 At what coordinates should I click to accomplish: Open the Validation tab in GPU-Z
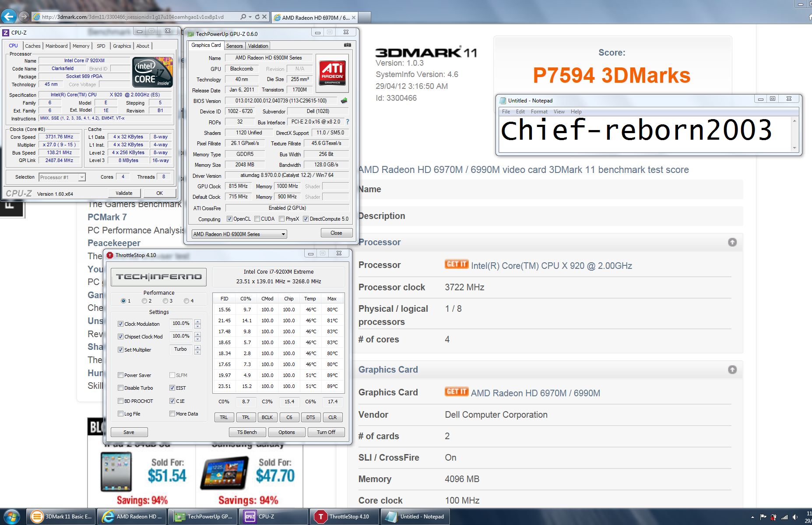coord(258,46)
